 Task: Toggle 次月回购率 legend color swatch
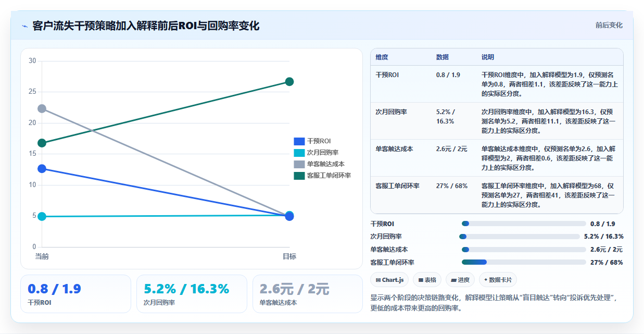(299, 153)
